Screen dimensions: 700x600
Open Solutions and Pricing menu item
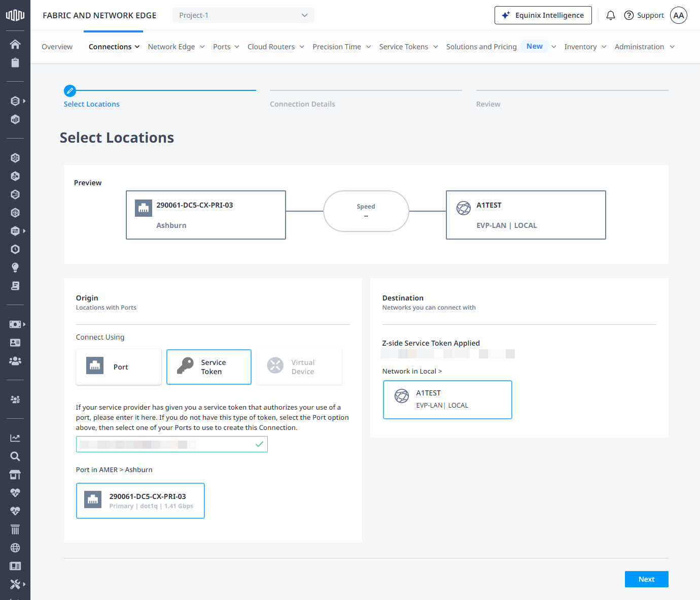[481, 47]
